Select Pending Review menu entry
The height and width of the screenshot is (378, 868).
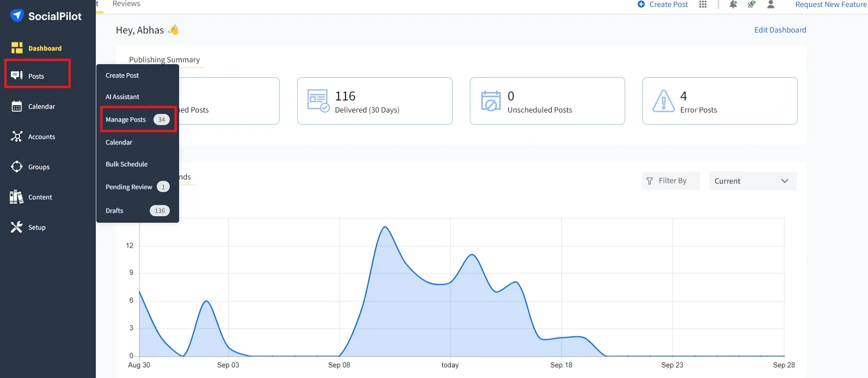tap(129, 187)
